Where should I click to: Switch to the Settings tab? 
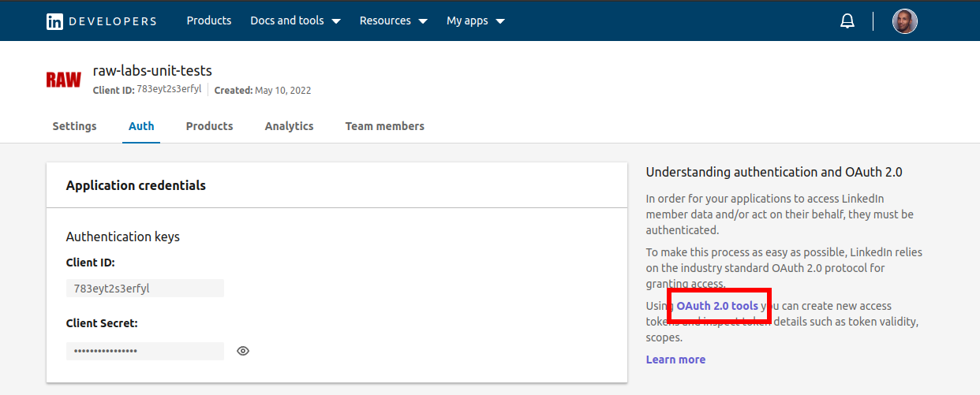tap(75, 126)
